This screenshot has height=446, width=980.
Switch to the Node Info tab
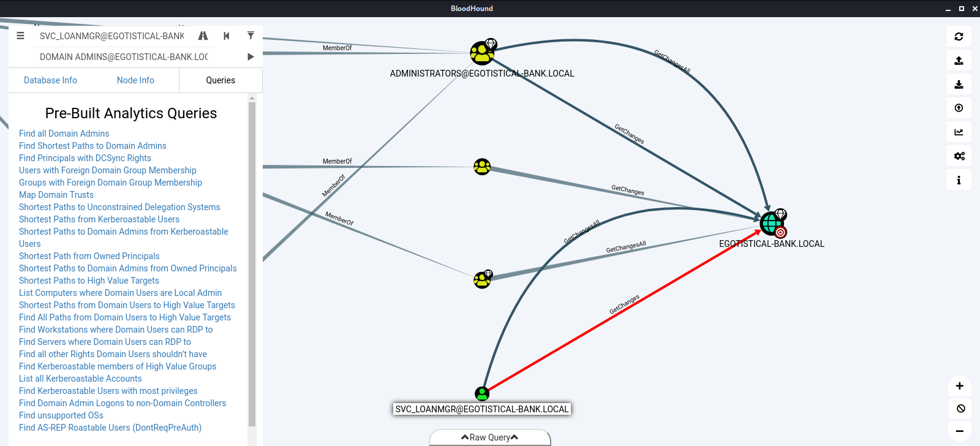(135, 80)
